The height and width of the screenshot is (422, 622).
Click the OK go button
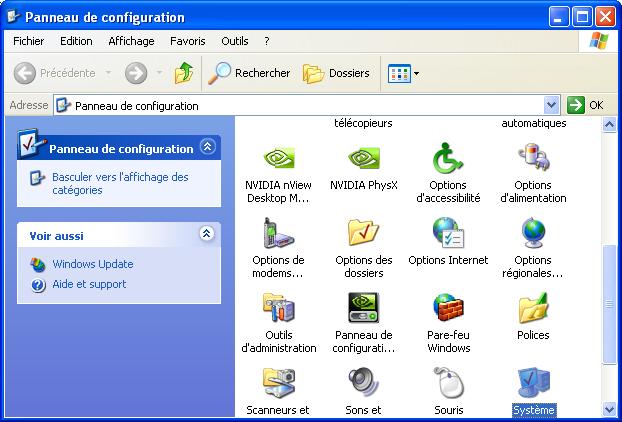coord(585,105)
